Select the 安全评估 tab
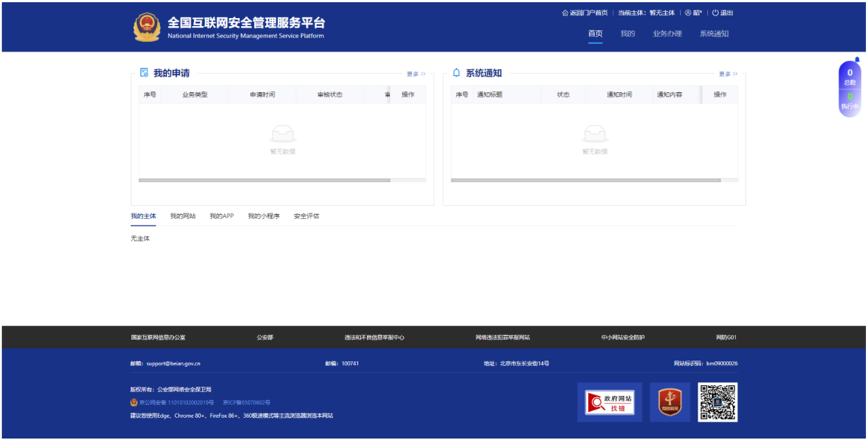868x441 pixels. [x=306, y=216]
